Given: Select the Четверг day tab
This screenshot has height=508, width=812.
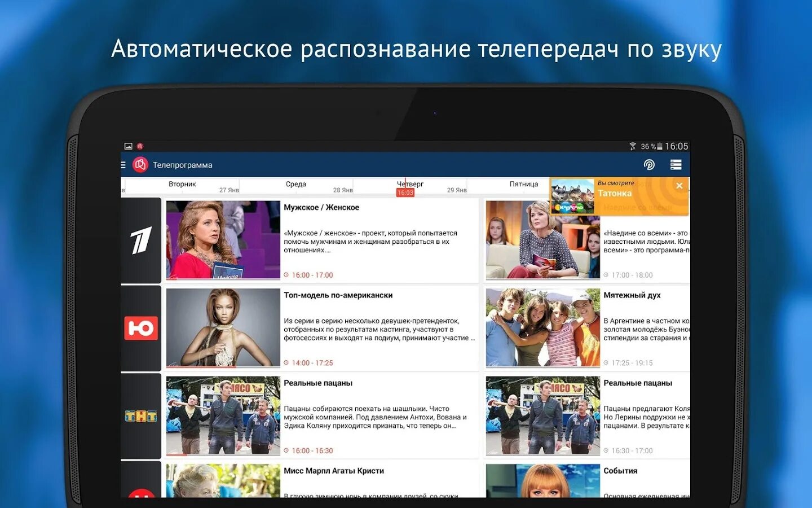Looking at the screenshot, I should [410, 184].
